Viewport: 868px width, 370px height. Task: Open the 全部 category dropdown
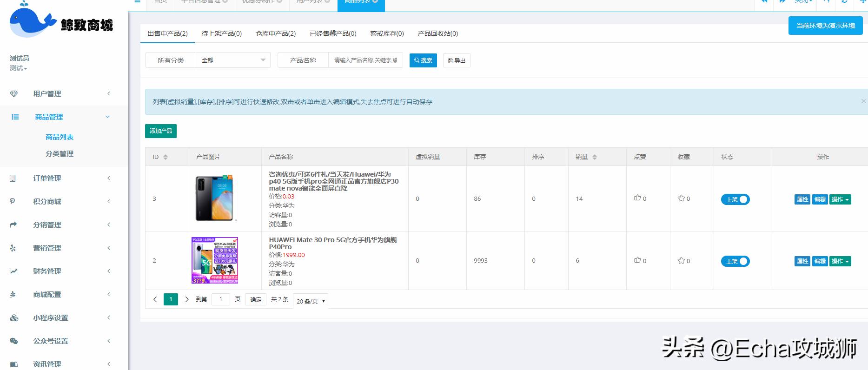[233, 60]
